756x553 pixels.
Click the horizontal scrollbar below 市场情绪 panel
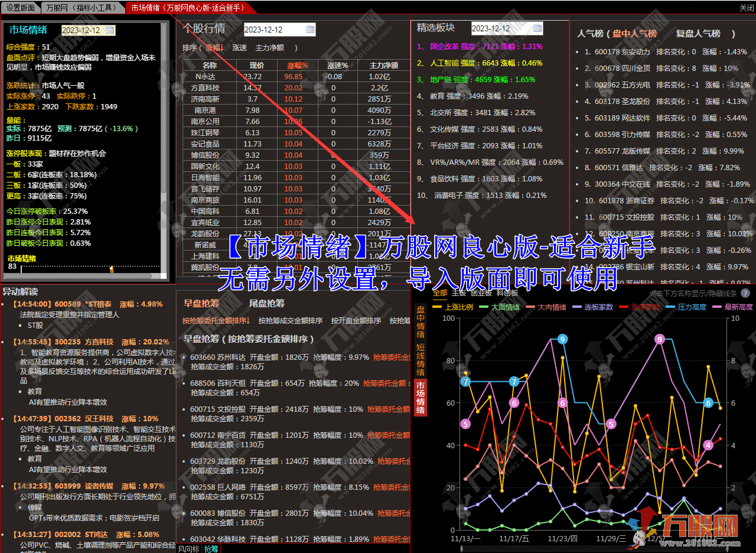pos(77,275)
